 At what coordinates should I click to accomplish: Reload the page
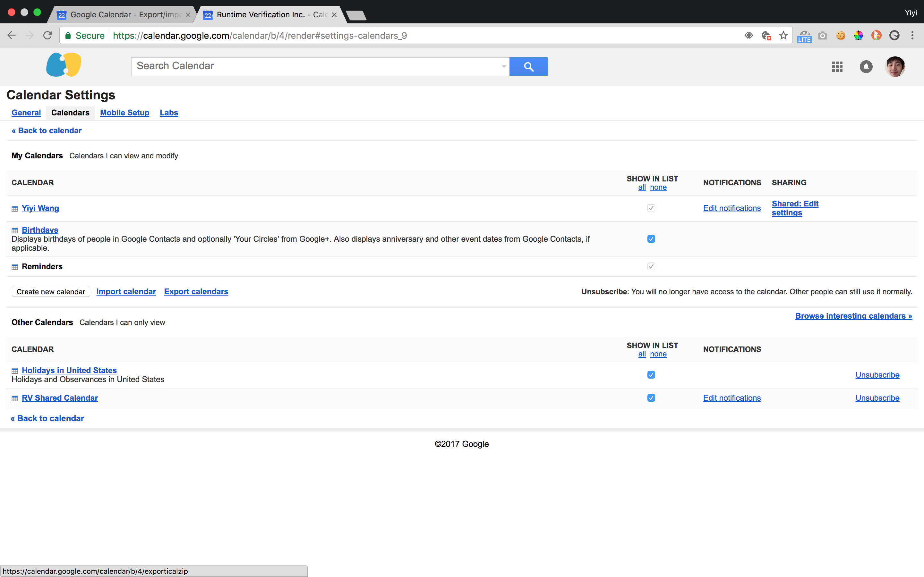[47, 36]
